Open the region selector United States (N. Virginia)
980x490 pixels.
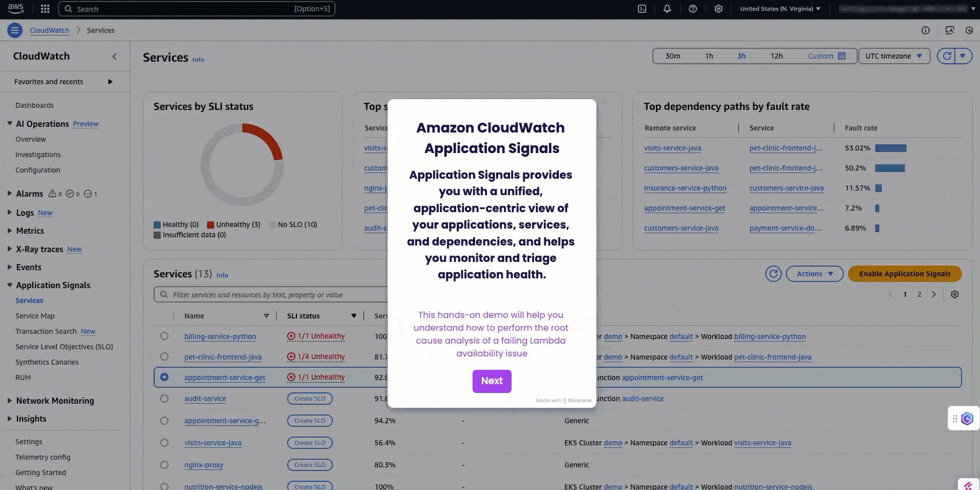pos(780,9)
